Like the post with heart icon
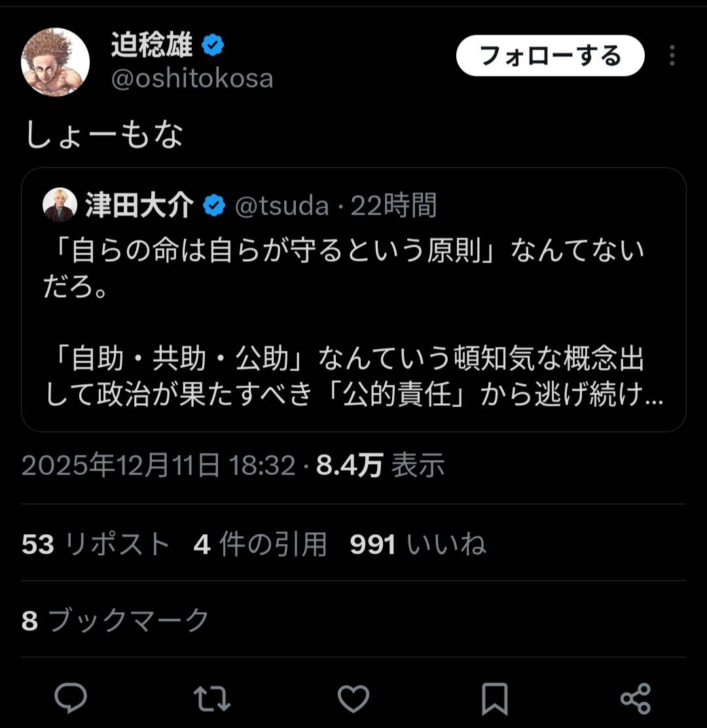Viewport: 707px width, 728px height. (x=353, y=698)
